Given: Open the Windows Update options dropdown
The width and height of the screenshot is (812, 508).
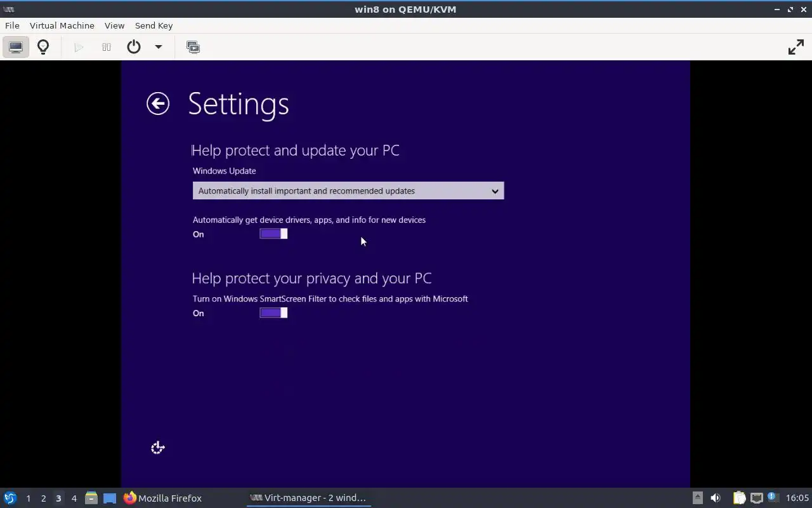Looking at the screenshot, I should click(348, 190).
